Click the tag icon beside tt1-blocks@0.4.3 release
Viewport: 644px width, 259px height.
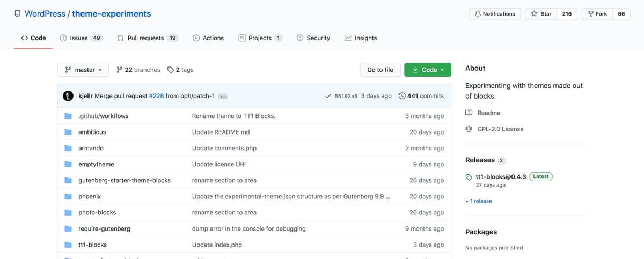pyautogui.click(x=469, y=177)
